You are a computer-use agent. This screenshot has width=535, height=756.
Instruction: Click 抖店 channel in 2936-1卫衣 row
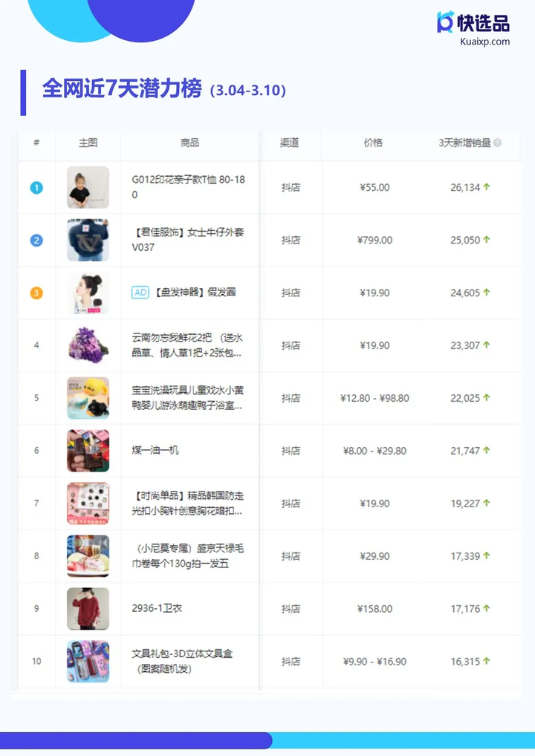291,609
